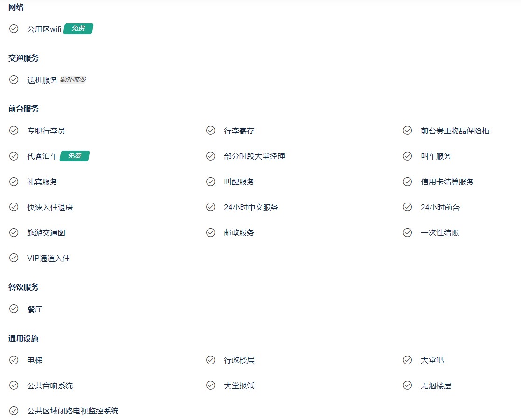The height and width of the screenshot is (420, 521).
Task: Click the check icon next to 行李寄存
Action: point(211,130)
